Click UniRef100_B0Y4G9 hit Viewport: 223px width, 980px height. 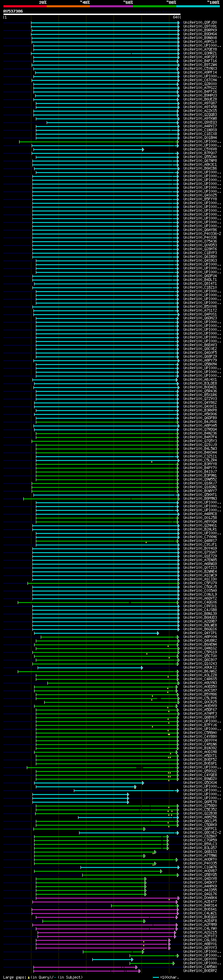tap(200, 548)
